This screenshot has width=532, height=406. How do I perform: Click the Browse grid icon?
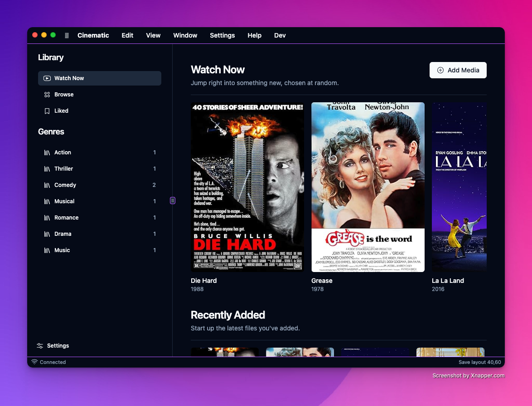47,95
